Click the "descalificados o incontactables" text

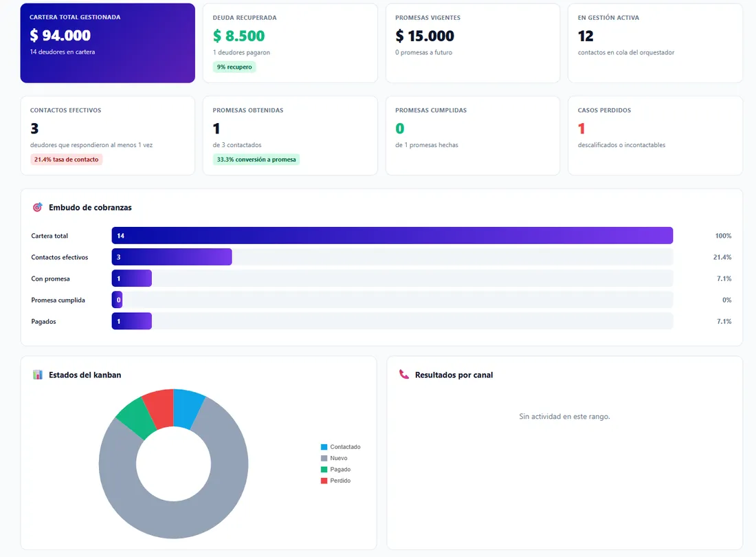point(621,144)
